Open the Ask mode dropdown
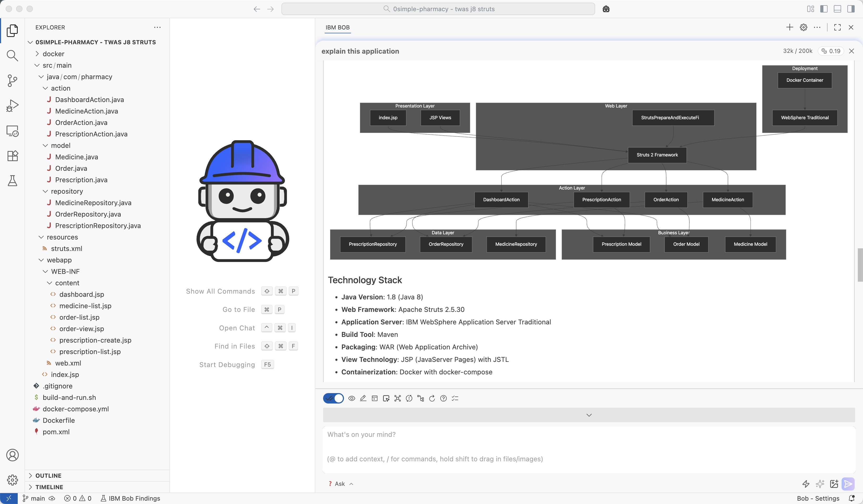Screen dimensions: 863x504 [340, 484]
